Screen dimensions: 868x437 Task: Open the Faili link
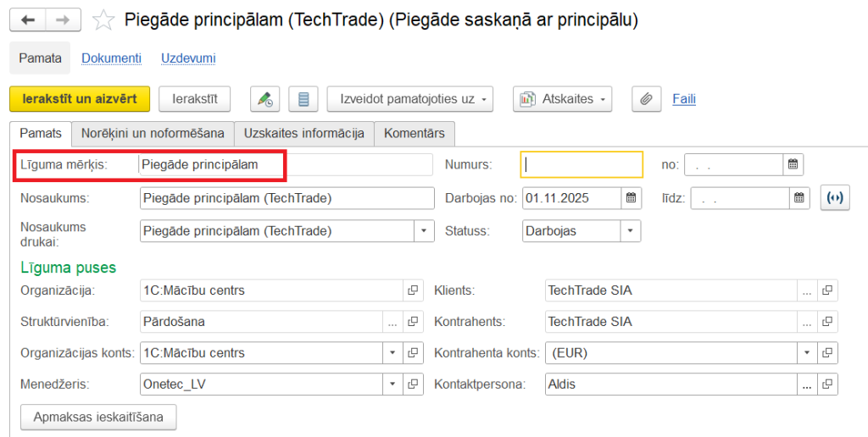[684, 99]
